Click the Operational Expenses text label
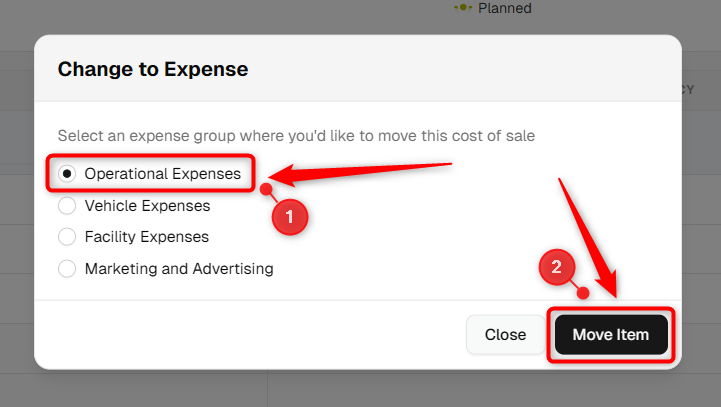 (163, 174)
